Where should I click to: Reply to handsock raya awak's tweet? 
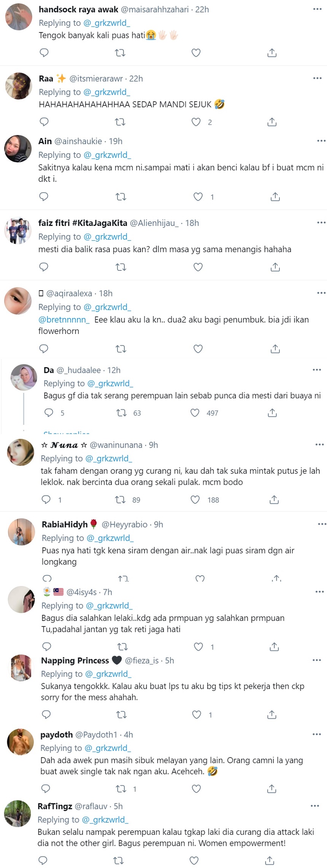[x=44, y=52]
